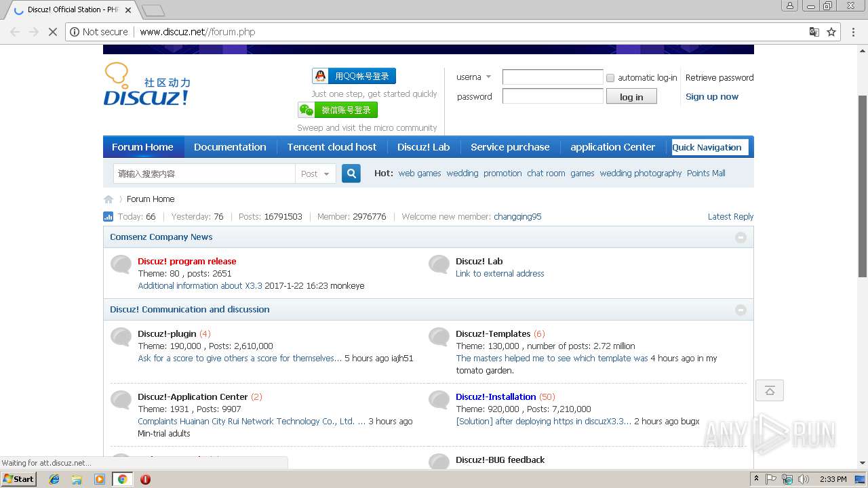Click the log in button
The height and width of the screenshot is (488, 868).
pos(631,97)
